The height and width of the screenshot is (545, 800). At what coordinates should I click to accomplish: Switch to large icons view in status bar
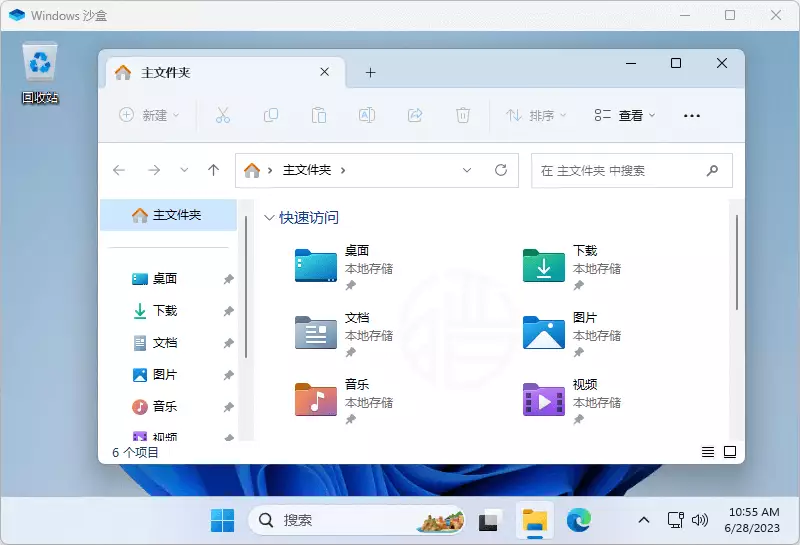(x=730, y=452)
